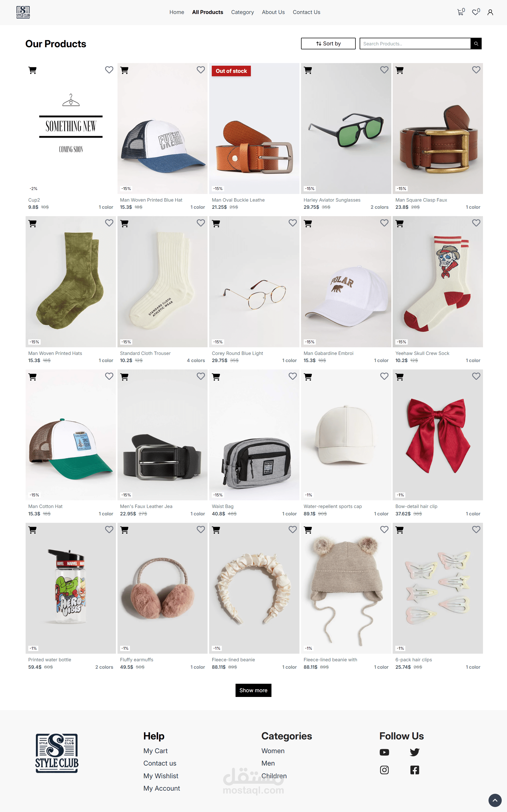Open the Yeehaw Skull Crew Sock thumbnail
Screen dimensions: 507x812
pos(437,282)
